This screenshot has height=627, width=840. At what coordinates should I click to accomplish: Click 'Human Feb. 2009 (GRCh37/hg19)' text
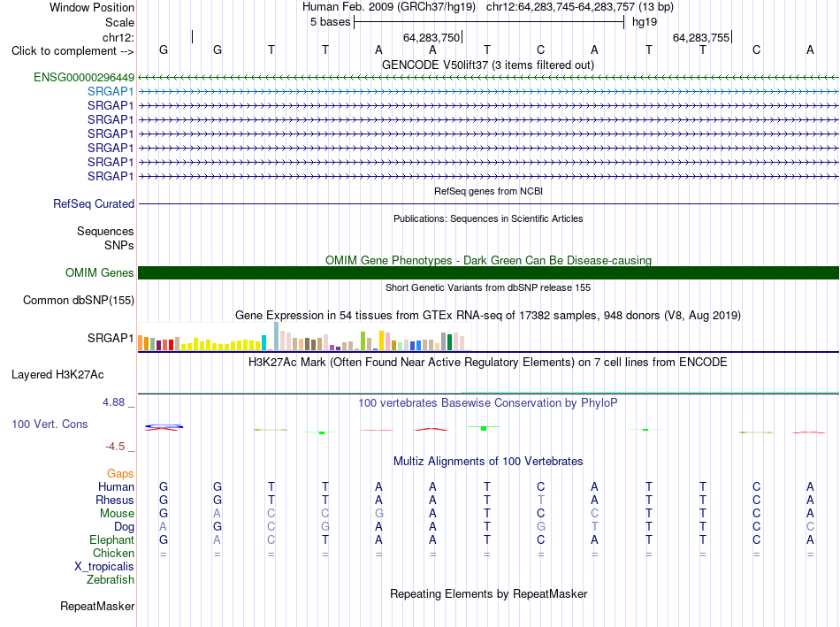coord(389,7)
